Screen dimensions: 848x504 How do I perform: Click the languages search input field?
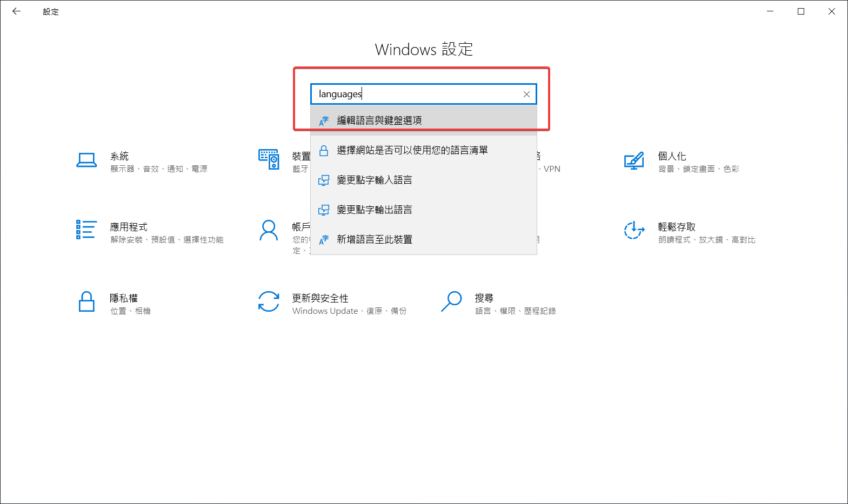click(416, 94)
